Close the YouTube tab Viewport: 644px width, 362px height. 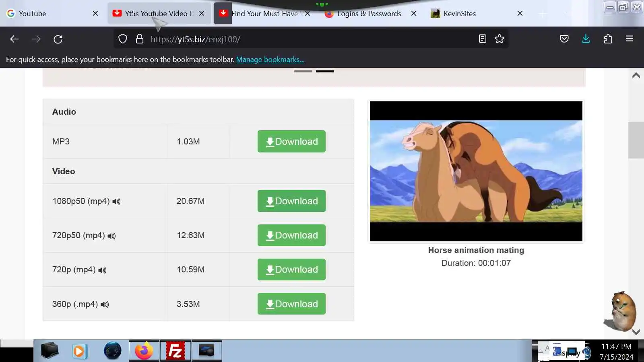tap(95, 13)
